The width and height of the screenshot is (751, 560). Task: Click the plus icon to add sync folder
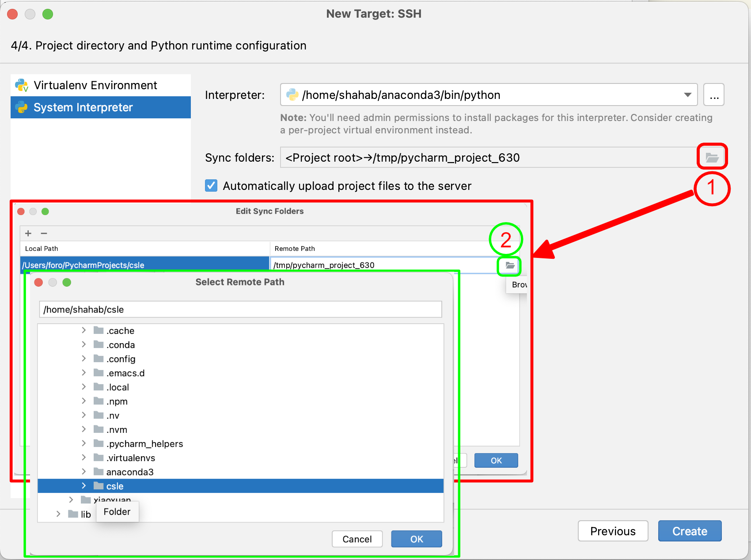28,233
